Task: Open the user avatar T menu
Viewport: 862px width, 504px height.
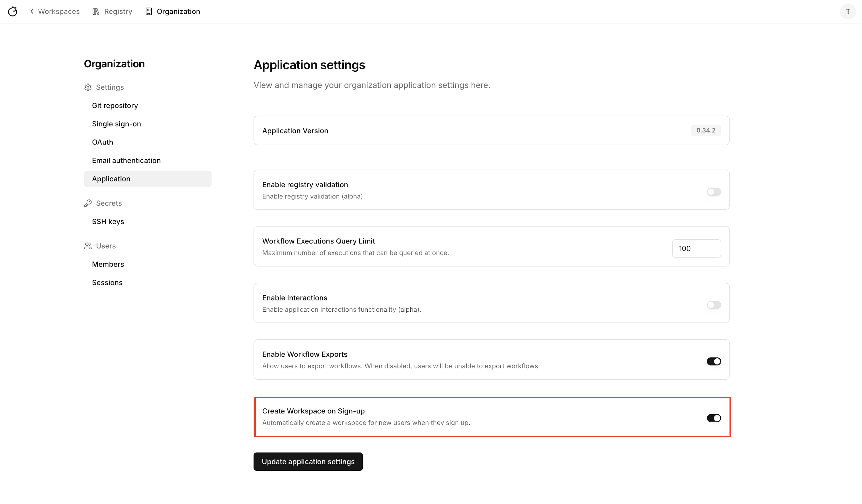Action: (848, 12)
